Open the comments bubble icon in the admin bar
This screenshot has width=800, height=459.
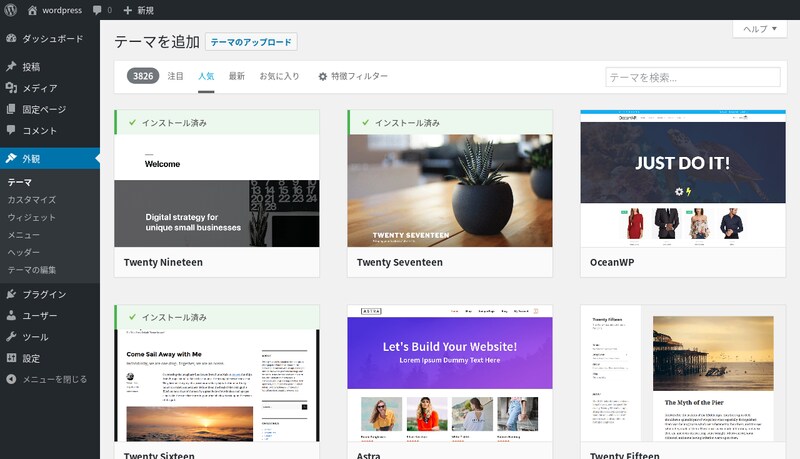pyautogui.click(x=97, y=10)
